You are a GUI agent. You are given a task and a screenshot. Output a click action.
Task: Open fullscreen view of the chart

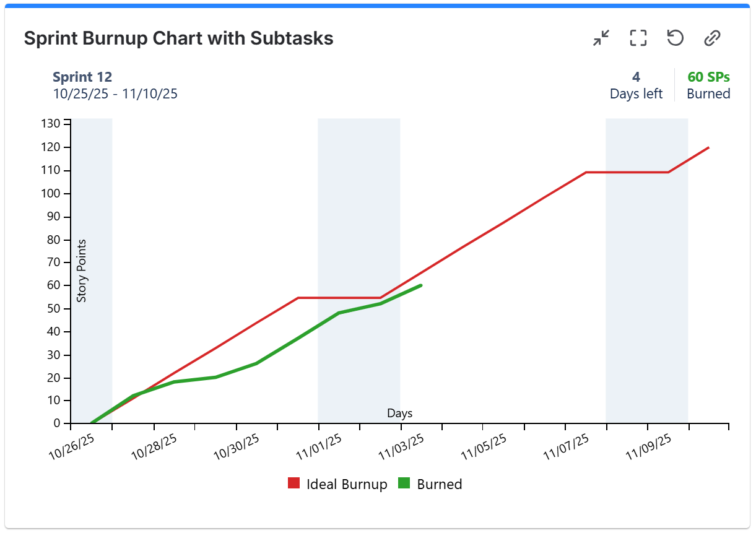pos(638,38)
